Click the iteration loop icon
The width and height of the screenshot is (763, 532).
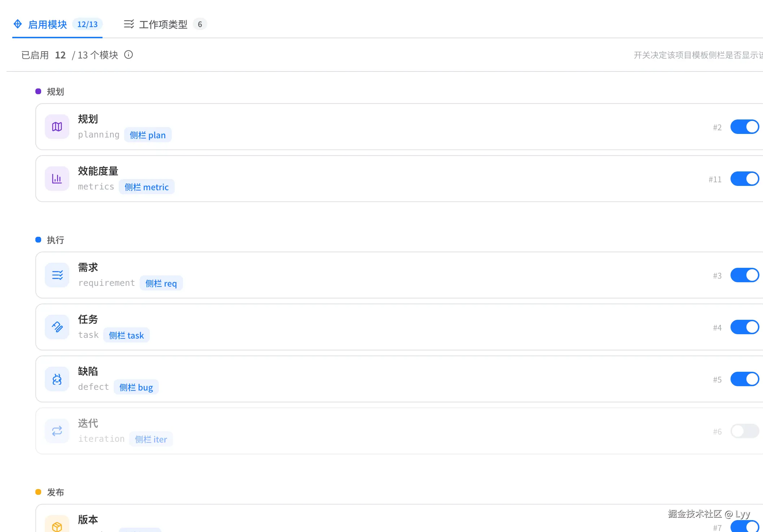[57, 431]
